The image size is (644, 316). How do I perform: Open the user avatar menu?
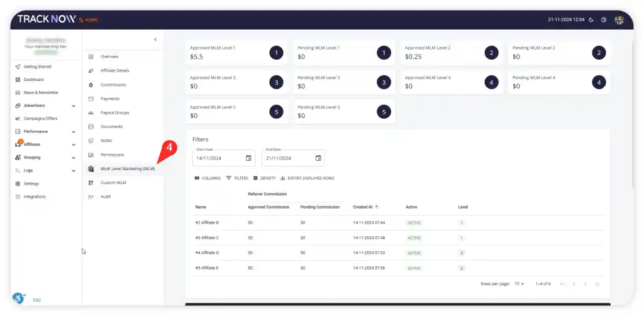coord(619,19)
